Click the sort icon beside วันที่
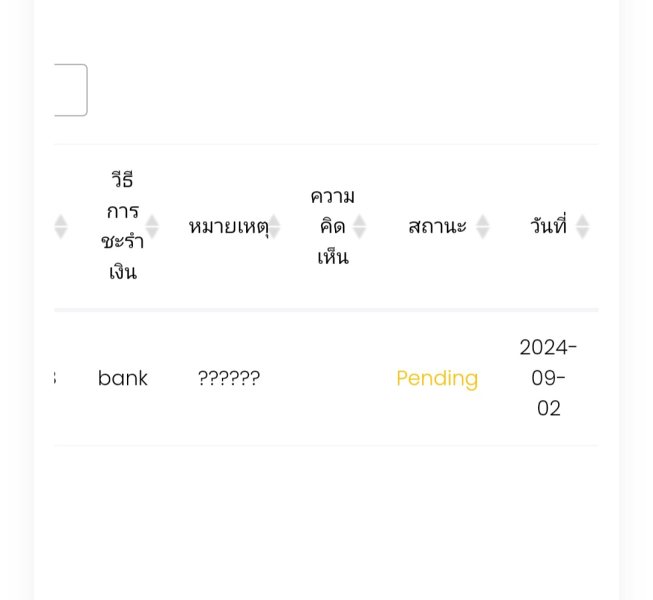The height and width of the screenshot is (600, 653). click(x=582, y=227)
